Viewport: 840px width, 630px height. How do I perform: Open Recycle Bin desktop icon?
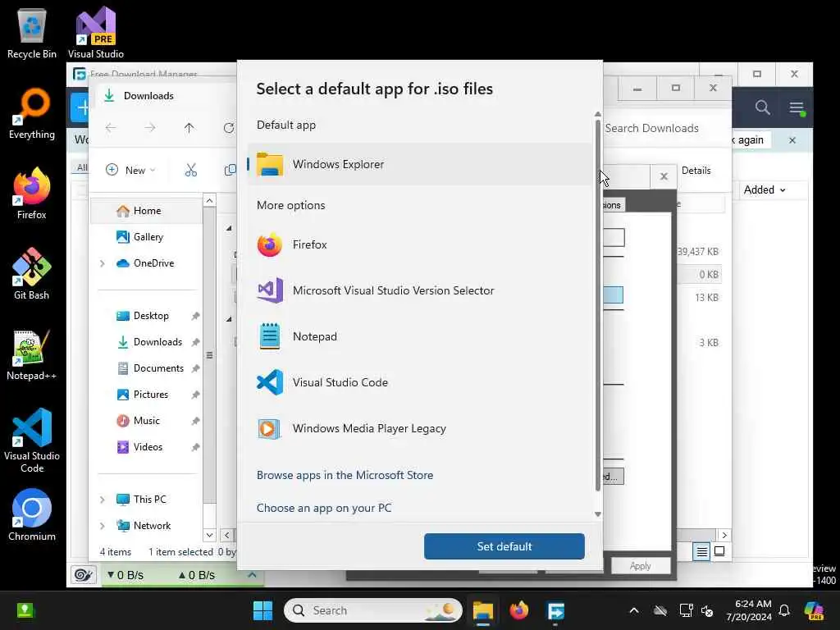(x=32, y=33)
